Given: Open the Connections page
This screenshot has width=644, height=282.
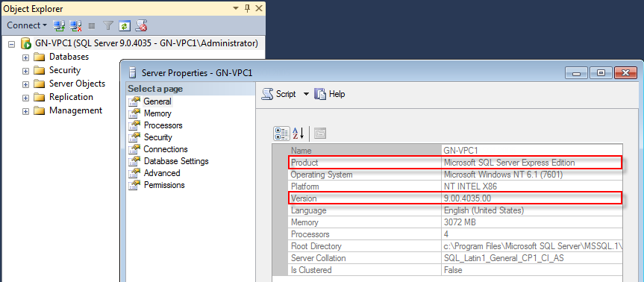Looking at the screenshot, I should [166, 149].
